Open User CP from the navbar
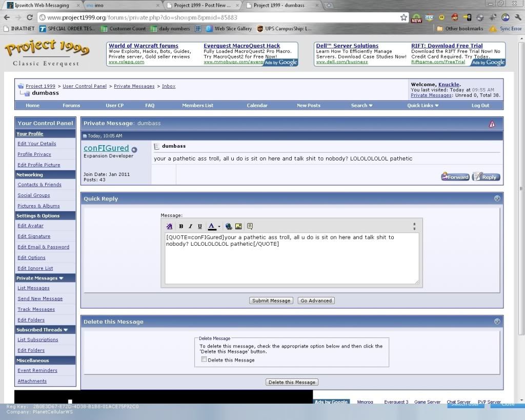Image resolution: width=525 pixels, height=420 pixels. click(x=114, y=106)
